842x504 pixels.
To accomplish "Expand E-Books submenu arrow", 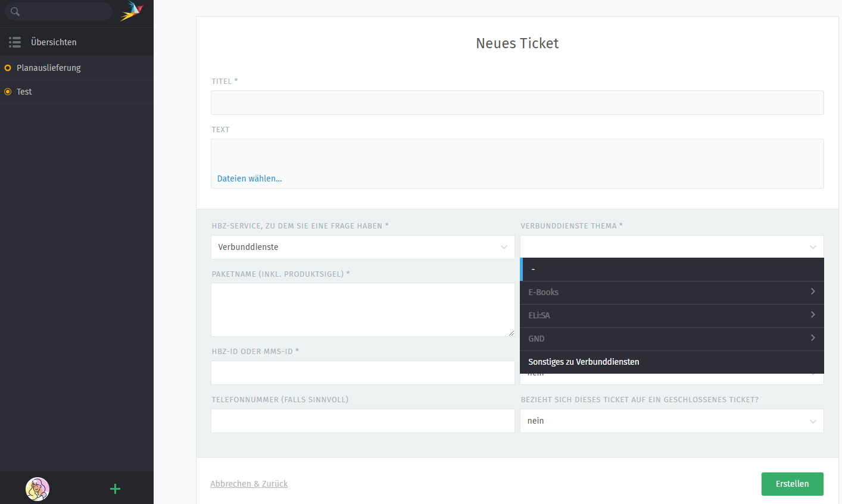I will pyautogui.click(x=812, y=292).
